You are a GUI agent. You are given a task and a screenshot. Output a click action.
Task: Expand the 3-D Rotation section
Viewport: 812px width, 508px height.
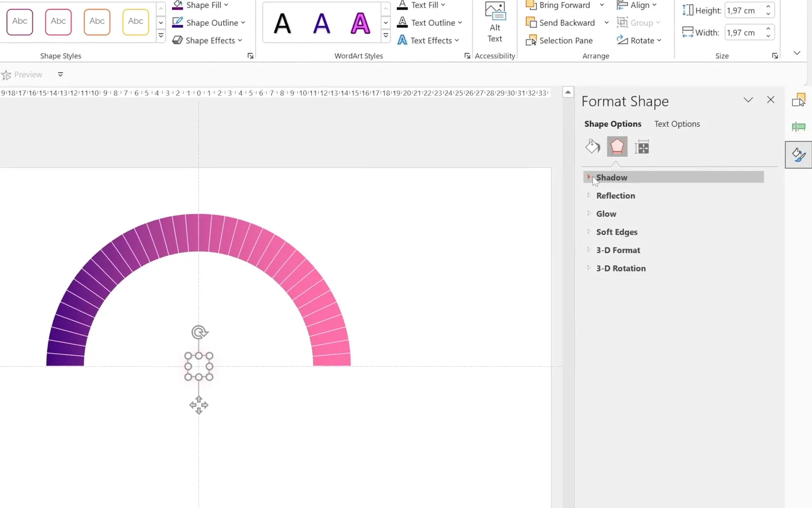click(620, 268)
